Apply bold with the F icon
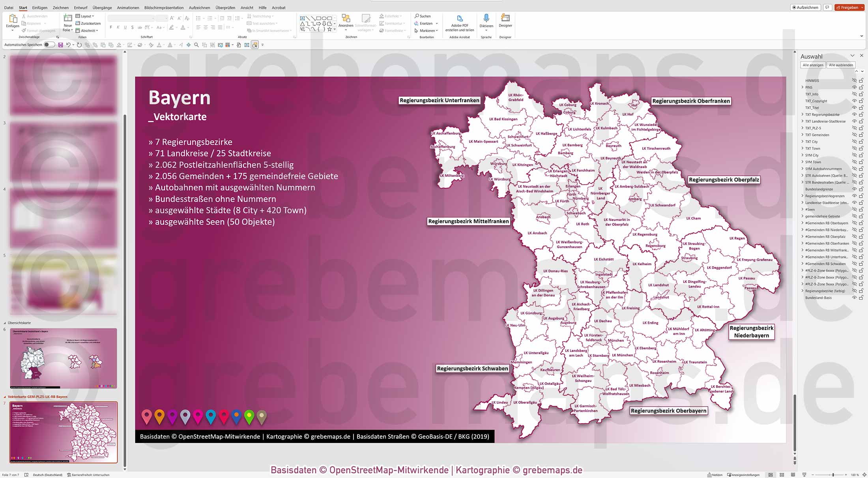 pos(111,27)
